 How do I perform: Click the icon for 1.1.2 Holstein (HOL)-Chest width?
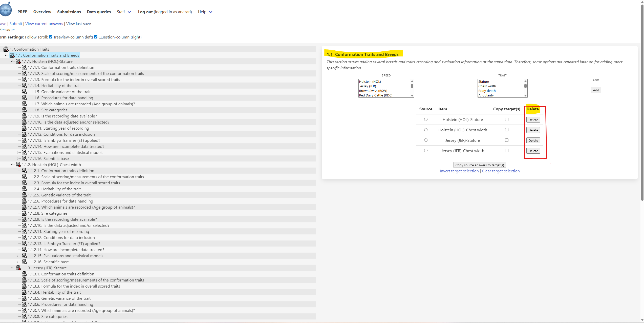pyautogui.click(x=18, y=165)
